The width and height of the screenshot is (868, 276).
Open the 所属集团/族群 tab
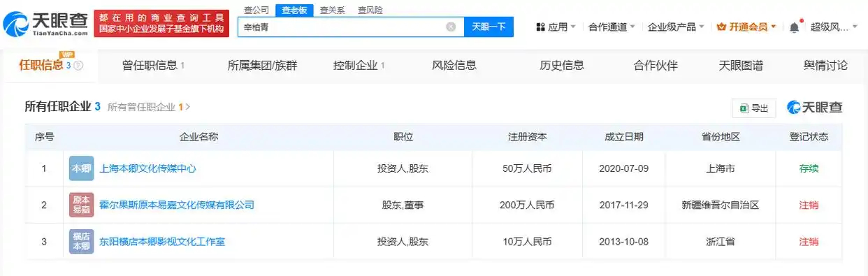[x=262, y=66]
